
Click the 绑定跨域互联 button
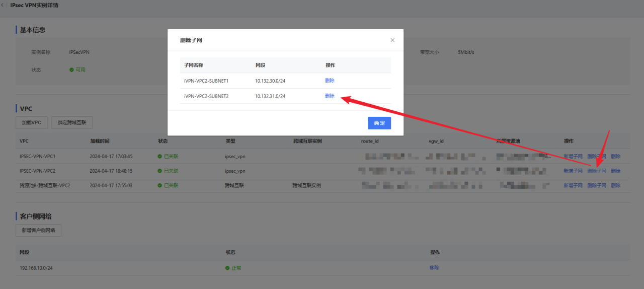tap(72, 122)
